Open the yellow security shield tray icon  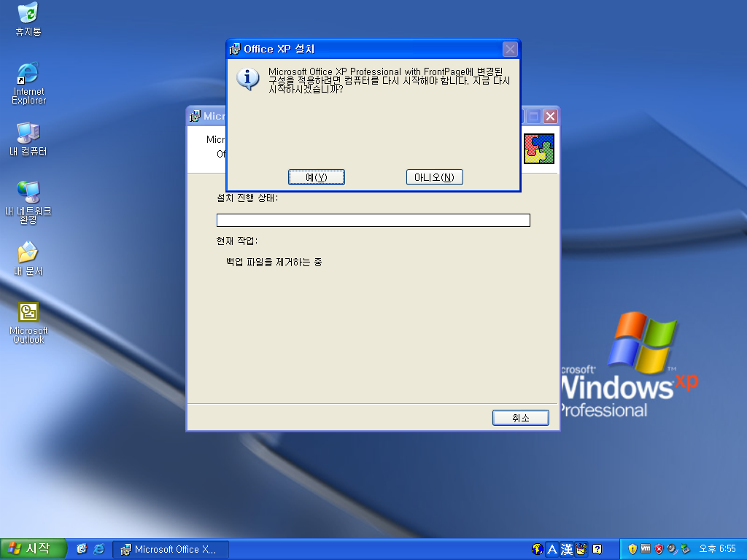click(x=632, y=549)
